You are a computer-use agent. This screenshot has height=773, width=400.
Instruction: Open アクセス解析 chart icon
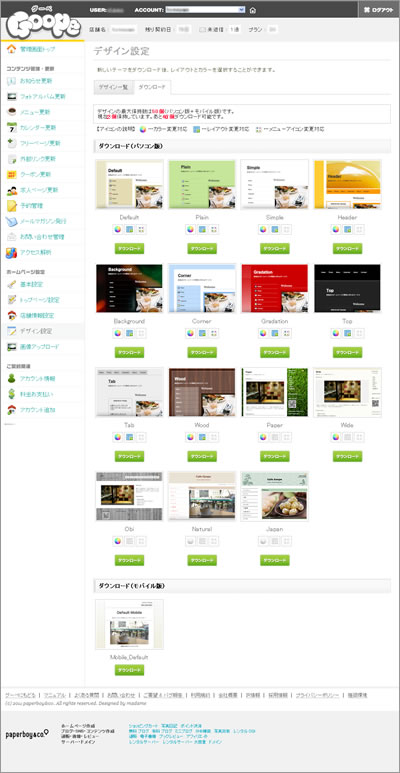point(12,252)
